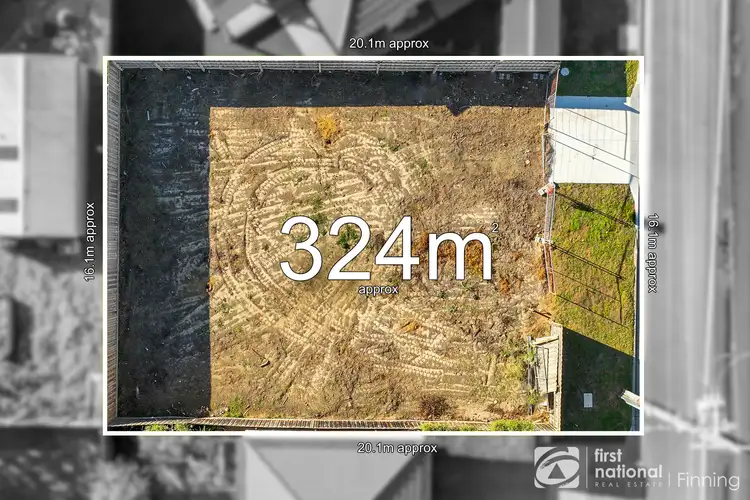Click the green lawn strip right of fence
The width and height of the screenshot is (750, 500).
tap(595, 260)
